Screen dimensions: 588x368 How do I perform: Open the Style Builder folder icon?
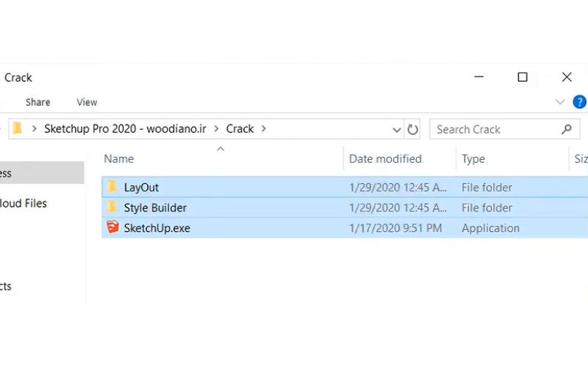(112, 207)
